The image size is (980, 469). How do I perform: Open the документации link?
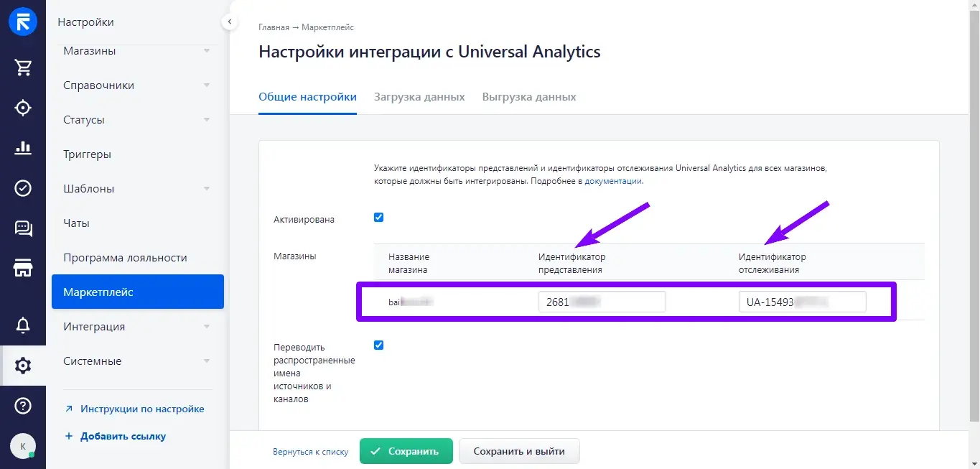613,181
